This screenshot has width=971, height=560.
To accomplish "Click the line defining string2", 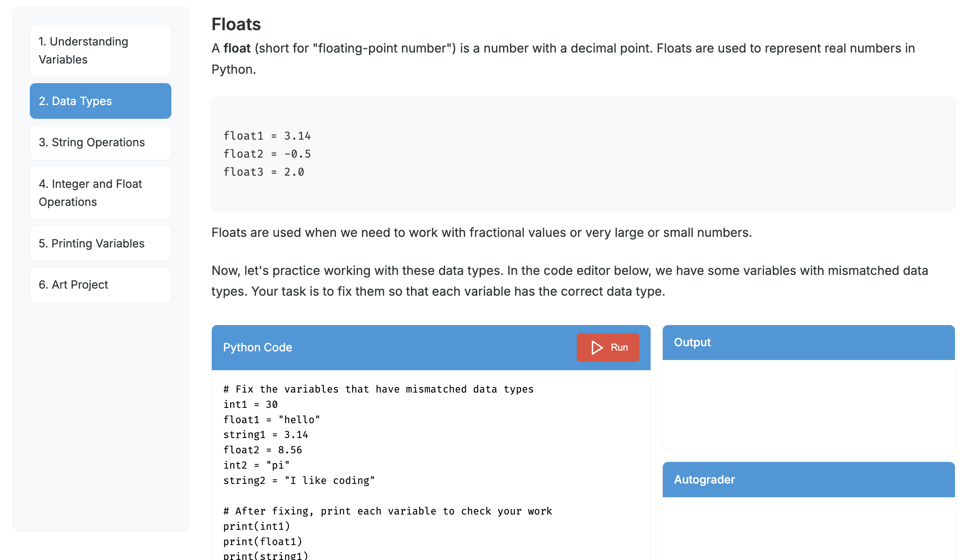I will pos(299,480).
